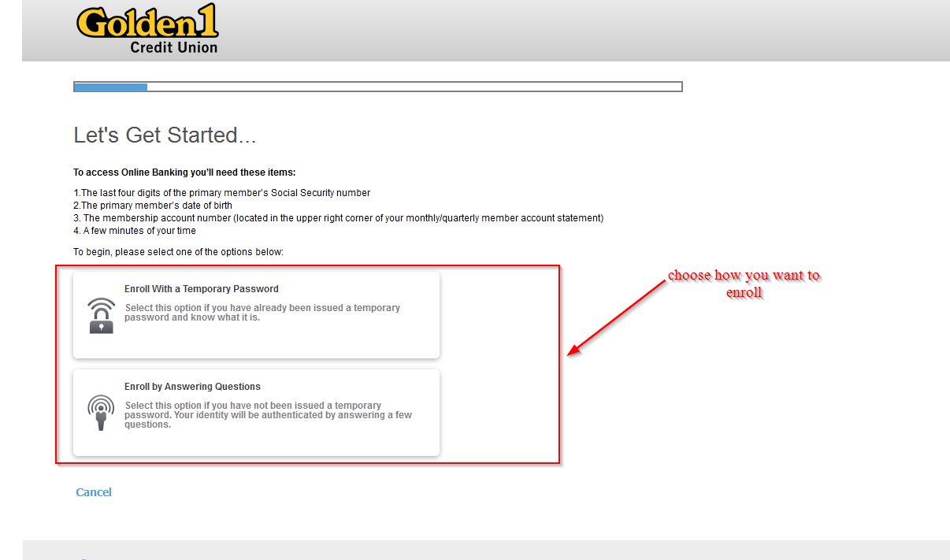950x560 pixels.
Task: Click the membership account number requirement line
Action: point(339,218)
